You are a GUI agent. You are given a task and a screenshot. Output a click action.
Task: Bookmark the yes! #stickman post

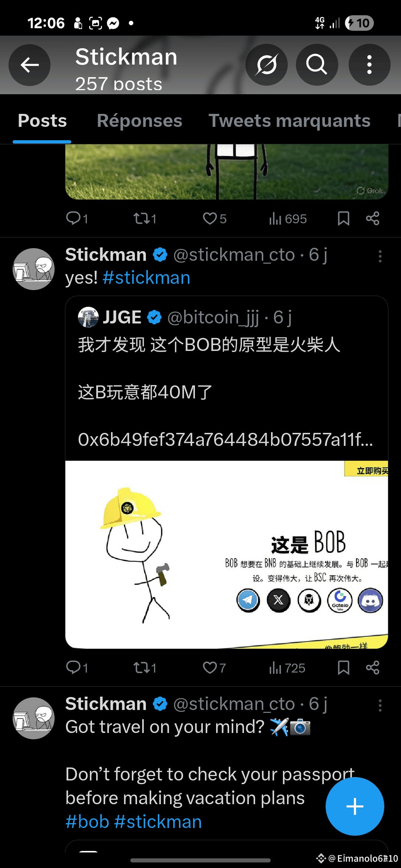point(343,668)
